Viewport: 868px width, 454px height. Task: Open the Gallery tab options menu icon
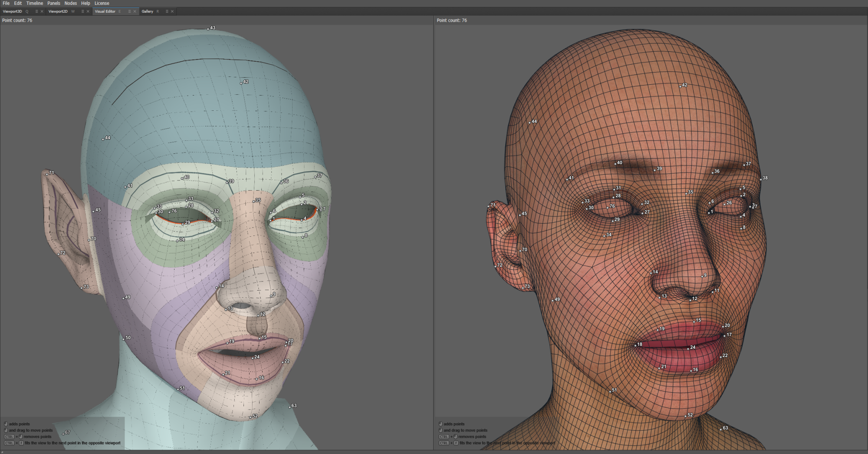pyautogui.click(x=167, y=12)
